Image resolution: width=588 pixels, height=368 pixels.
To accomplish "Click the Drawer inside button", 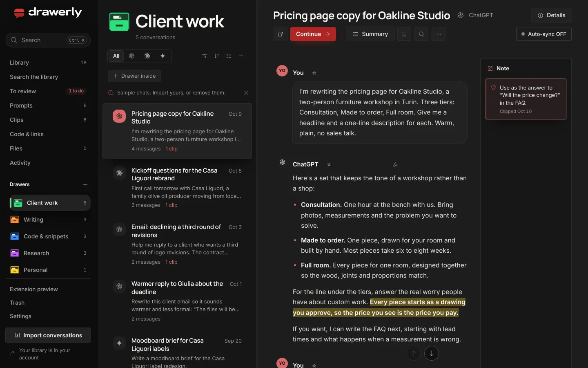I will [134, 76].
